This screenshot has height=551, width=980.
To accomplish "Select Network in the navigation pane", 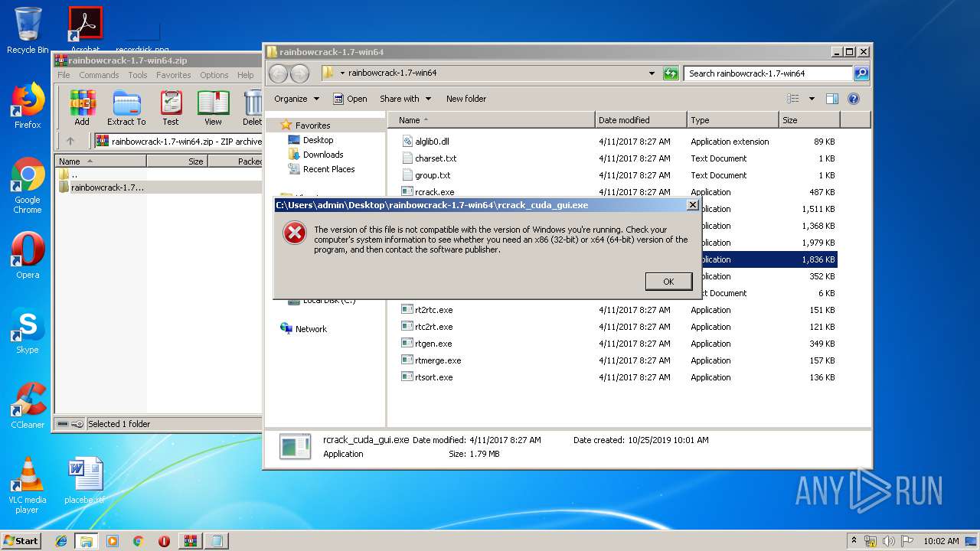I will [x=311, y=329].
